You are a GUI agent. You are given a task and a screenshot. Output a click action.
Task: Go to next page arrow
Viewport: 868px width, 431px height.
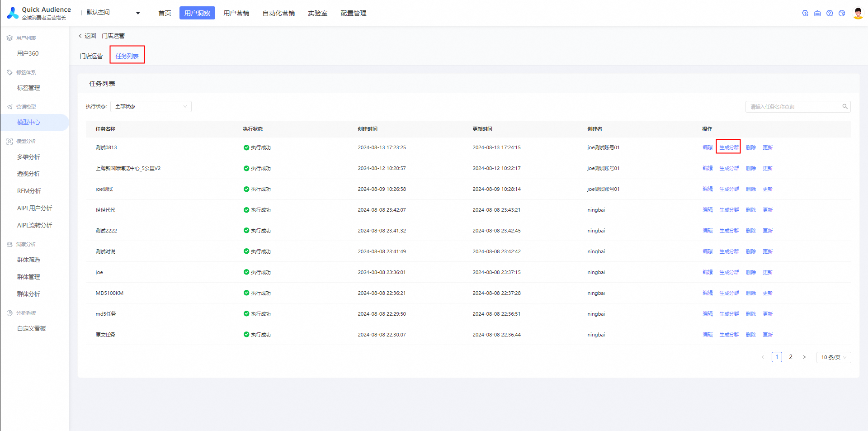pyautogui.click(x=804, y=357)
